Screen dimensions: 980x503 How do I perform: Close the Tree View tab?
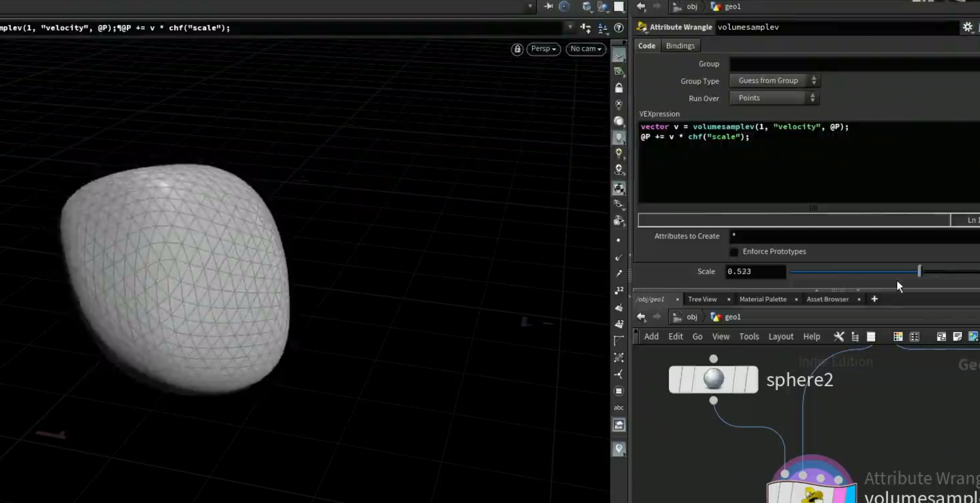729,299
